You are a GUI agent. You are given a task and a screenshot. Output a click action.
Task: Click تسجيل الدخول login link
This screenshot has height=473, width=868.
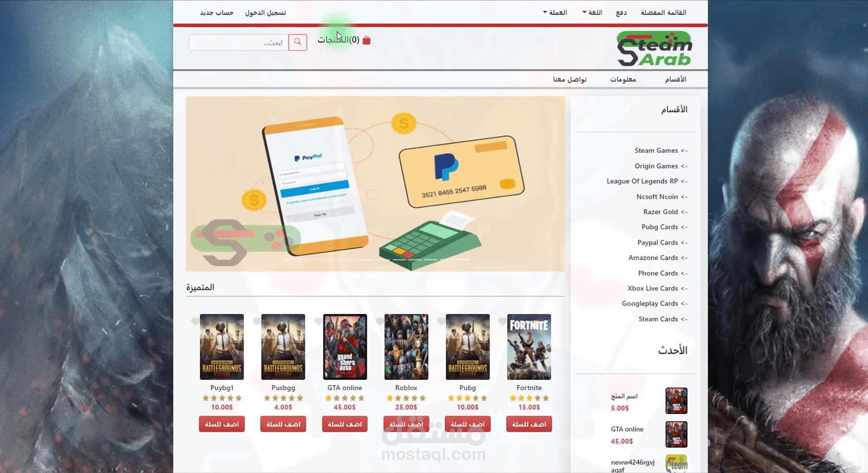pyautogui.click(x=265, y=13)
